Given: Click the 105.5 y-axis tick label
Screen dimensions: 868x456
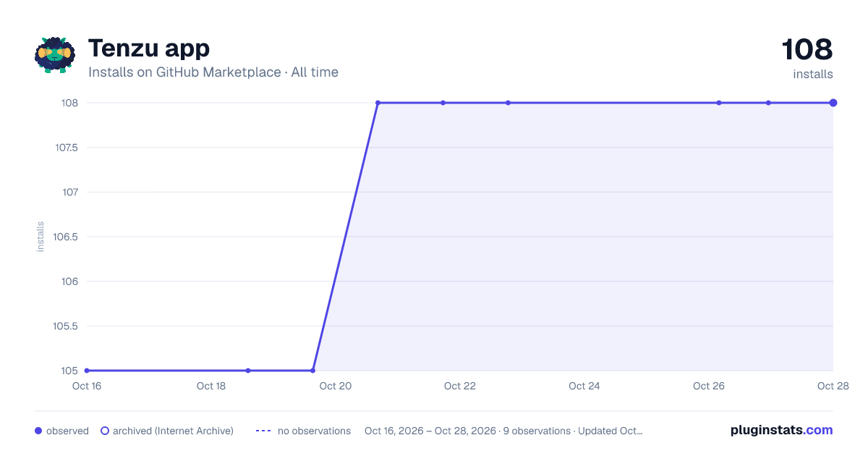Looking at the screenshot, I should [x=67, y=326].
